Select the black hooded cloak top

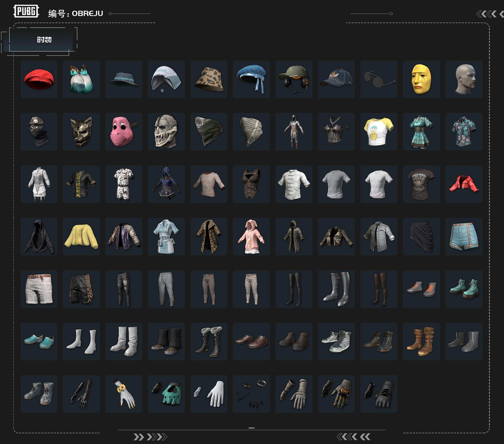[39, 237]
